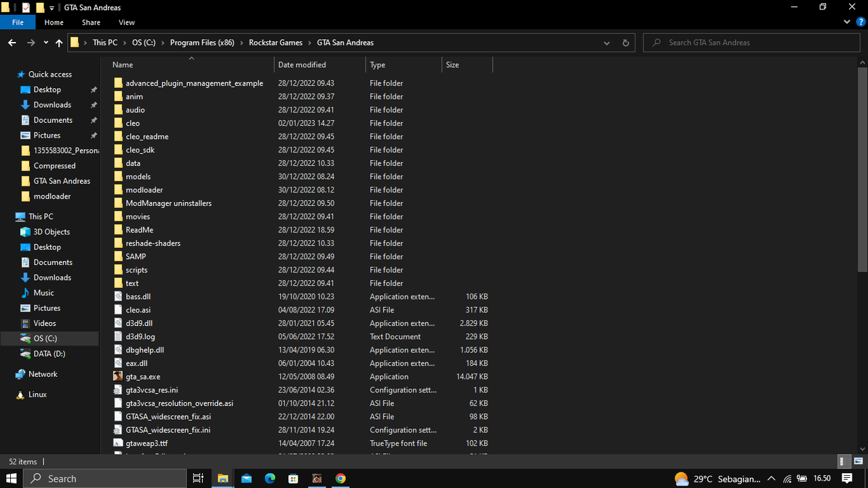The height and width of the screenshot is (488, 868).
Task: Open Videos in navigation pane
Action: click(x=45, y=323)
